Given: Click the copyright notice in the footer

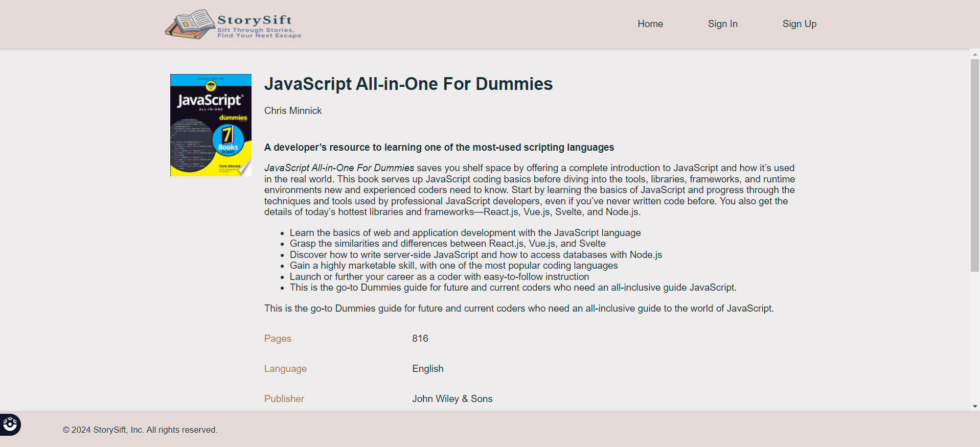Looking at the screenshot, I should point(140,430).
